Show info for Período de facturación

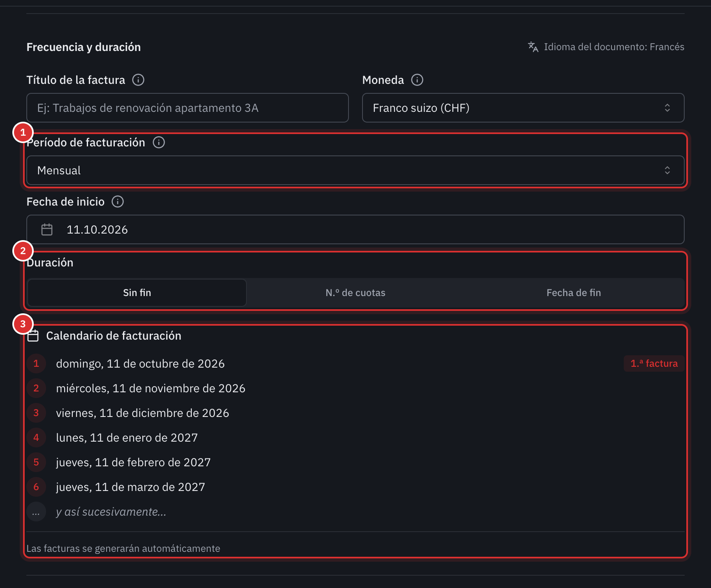(159, 142)
